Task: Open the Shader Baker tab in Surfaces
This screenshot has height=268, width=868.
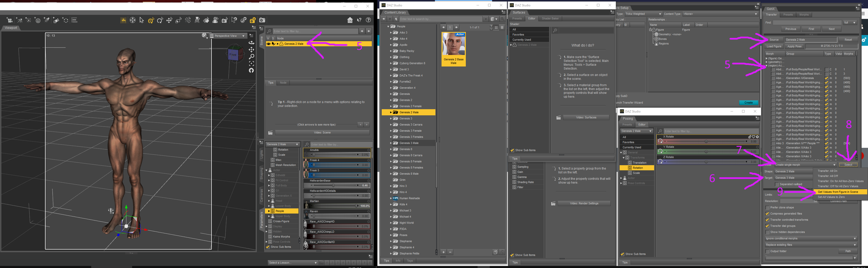Action: point(550,19)
